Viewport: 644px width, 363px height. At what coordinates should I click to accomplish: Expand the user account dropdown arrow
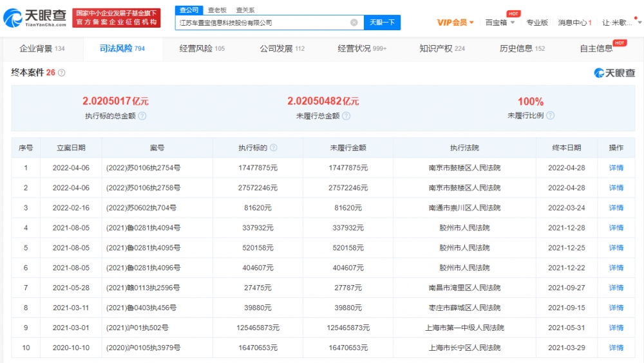tap(640, 23)
